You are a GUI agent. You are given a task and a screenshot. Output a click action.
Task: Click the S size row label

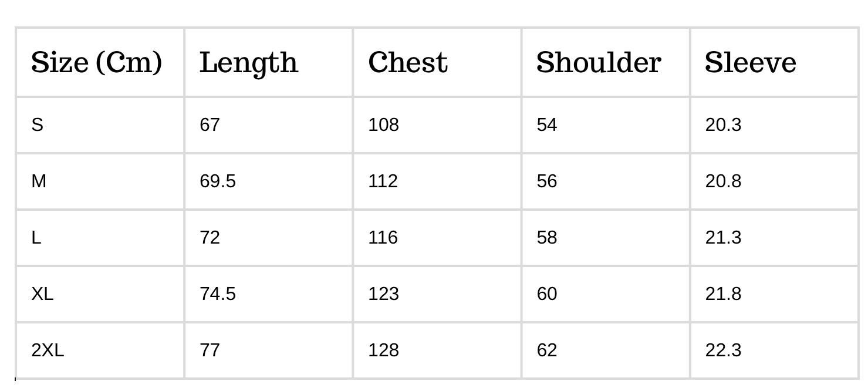[x=37, y=124]
